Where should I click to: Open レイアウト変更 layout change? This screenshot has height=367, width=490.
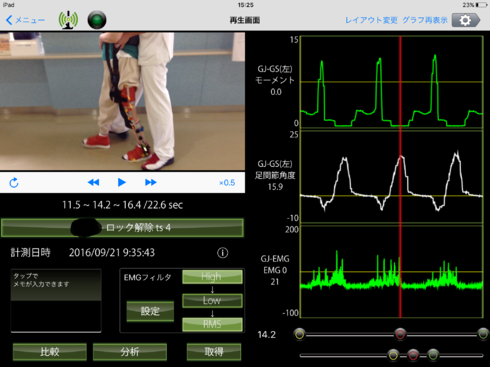tap(371, 20)
